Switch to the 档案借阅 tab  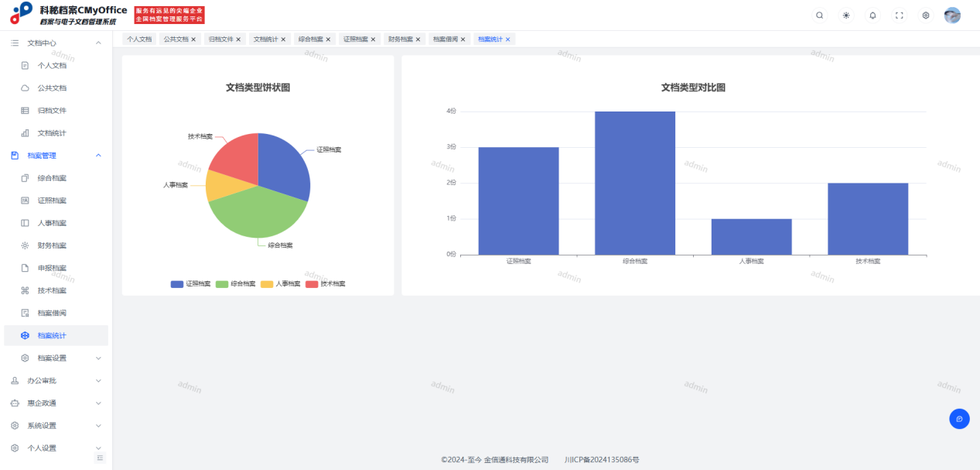[445, 39]
